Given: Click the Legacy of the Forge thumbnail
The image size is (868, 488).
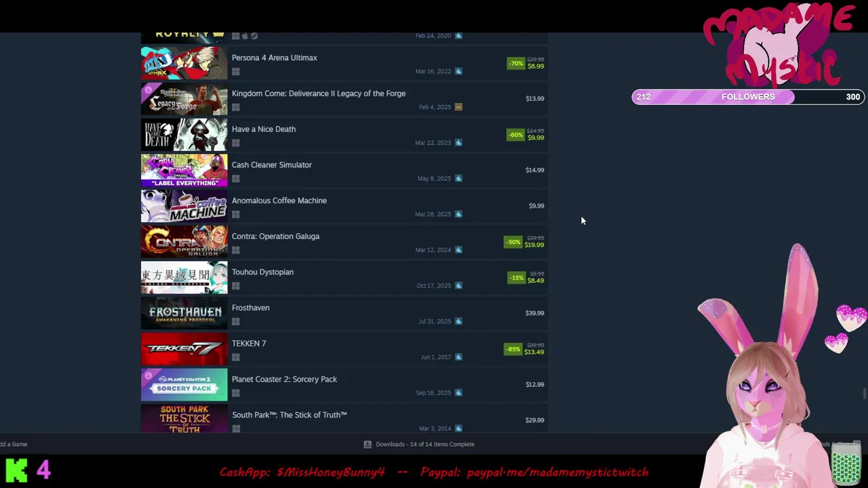Looking at the screenshot, I should [184, 99].
